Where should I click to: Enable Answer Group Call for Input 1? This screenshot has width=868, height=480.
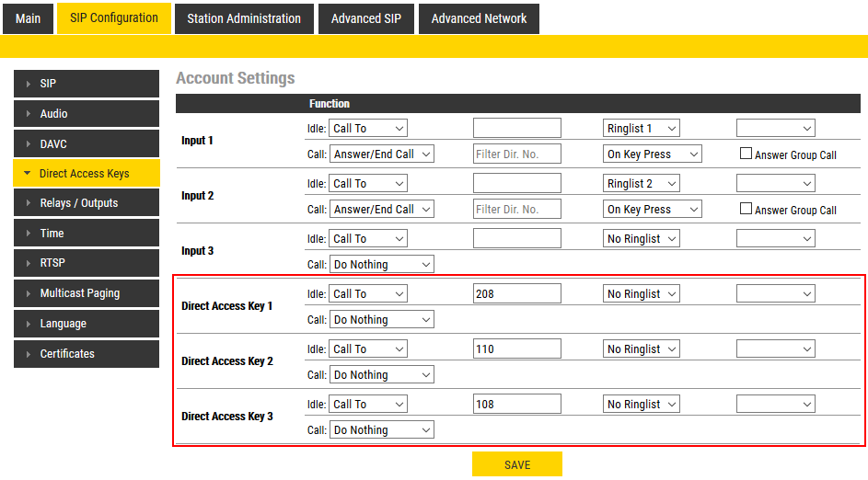pos(746,154)
